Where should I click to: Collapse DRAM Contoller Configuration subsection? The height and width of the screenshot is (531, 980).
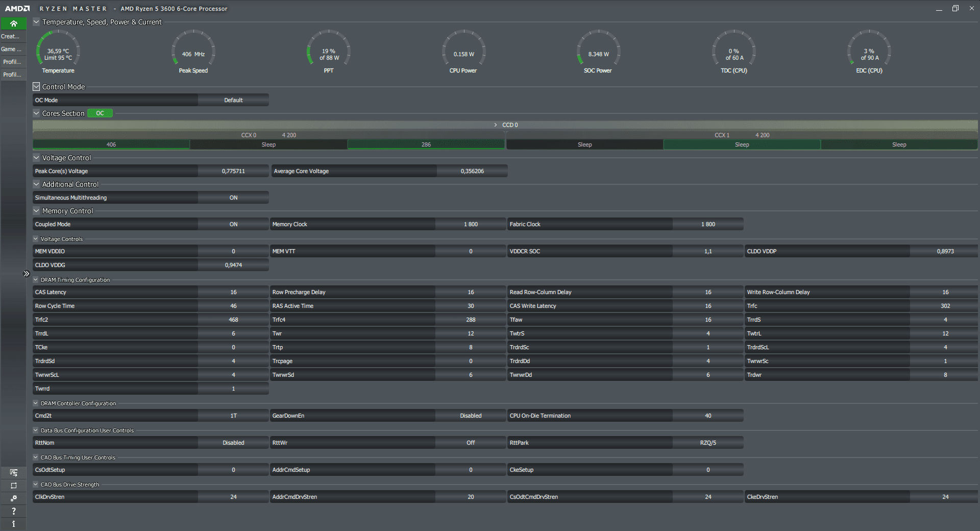(36, 403)
